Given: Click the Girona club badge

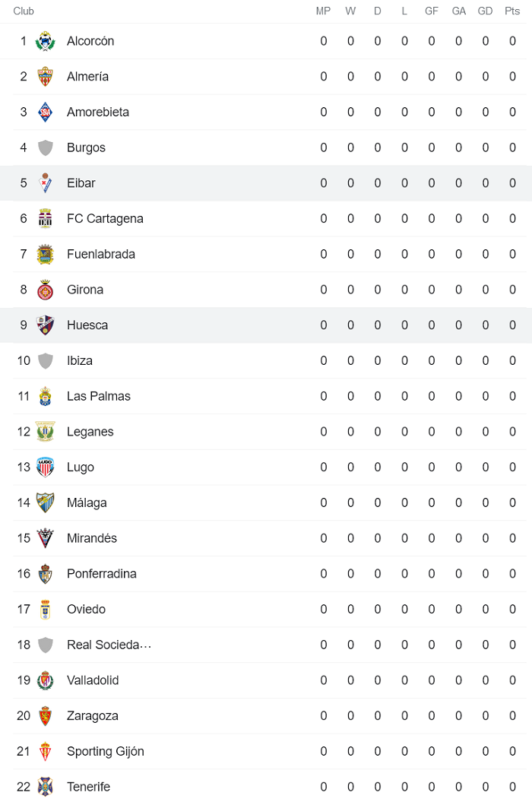Looking at the screenshot, I should (x=45, y=290).
